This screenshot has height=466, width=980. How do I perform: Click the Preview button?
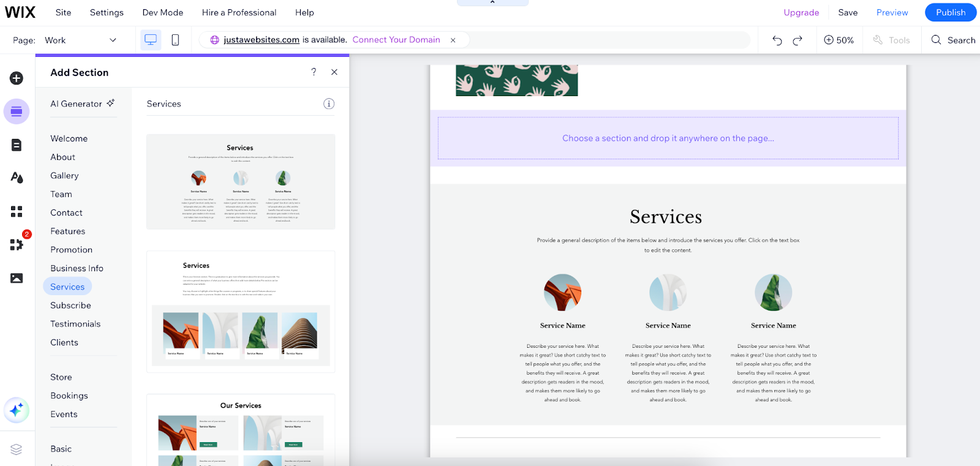[892, 12]
